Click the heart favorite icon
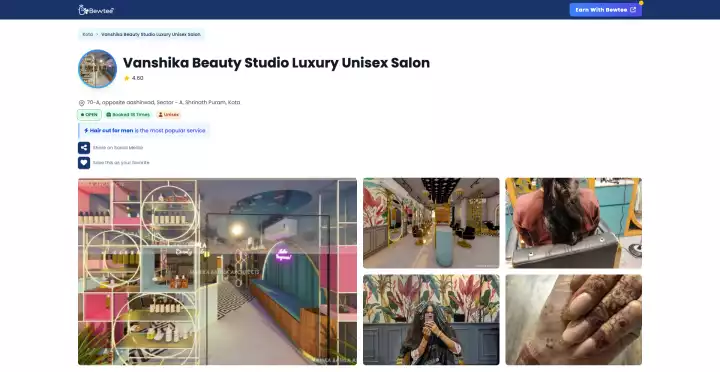This screenshot has height=372, width=720. coord(84,163)
